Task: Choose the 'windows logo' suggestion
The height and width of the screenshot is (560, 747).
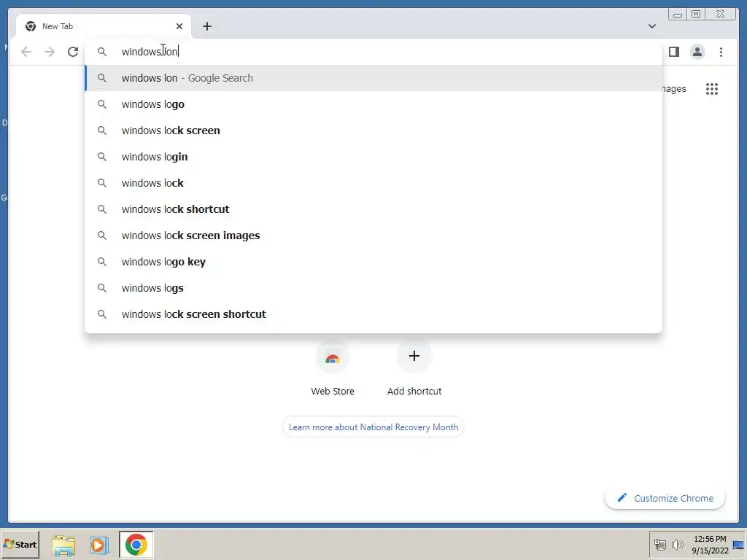Action: click(x=373, y=104)
